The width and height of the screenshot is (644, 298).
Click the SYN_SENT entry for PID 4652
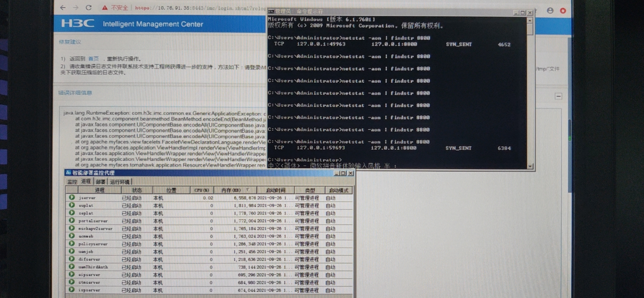tap(459, 44)
